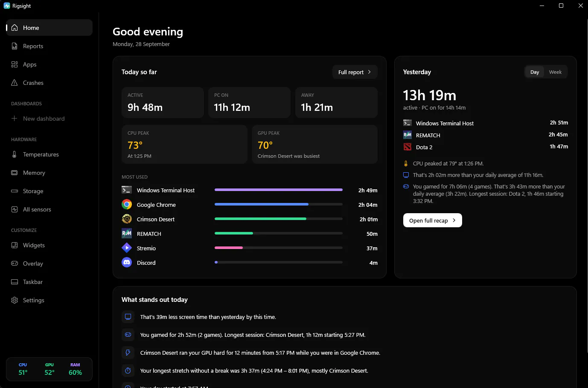Click the 'CPU peaked at 79°' note
Screen dimensions: 588x388
[448, 164]
